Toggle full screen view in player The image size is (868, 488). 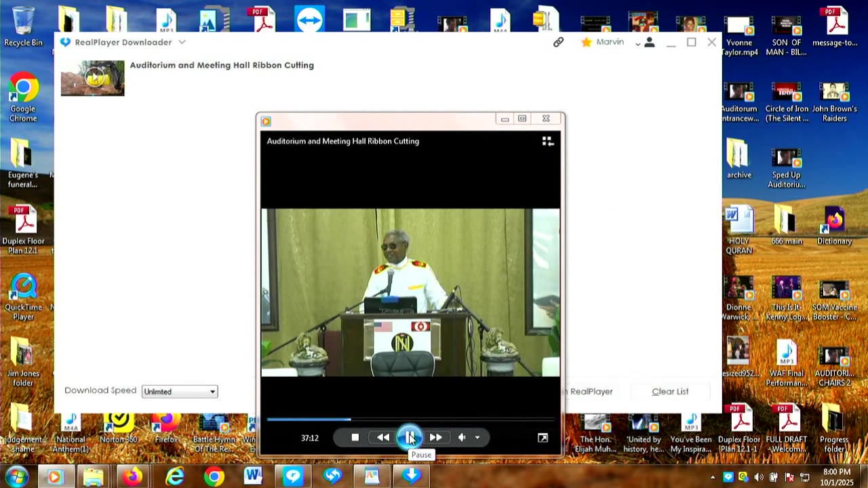point(542,438)
